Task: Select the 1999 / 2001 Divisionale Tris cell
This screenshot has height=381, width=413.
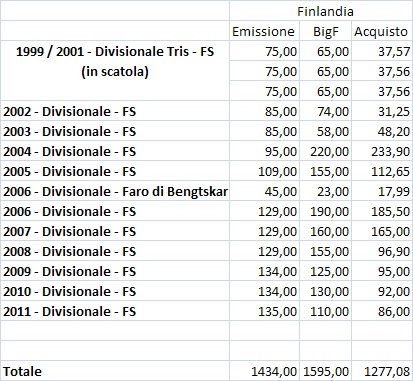Action: [x=115, y=51]
